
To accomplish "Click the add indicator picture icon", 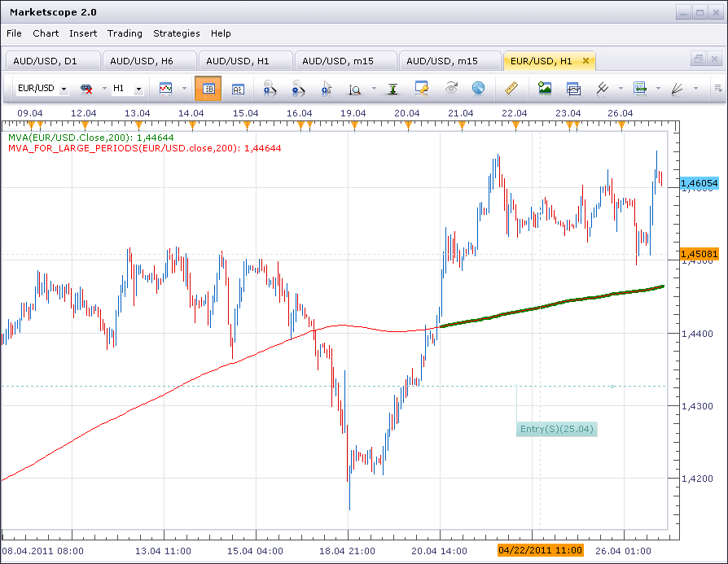I will pyautogui.click(x=544, y=88).
